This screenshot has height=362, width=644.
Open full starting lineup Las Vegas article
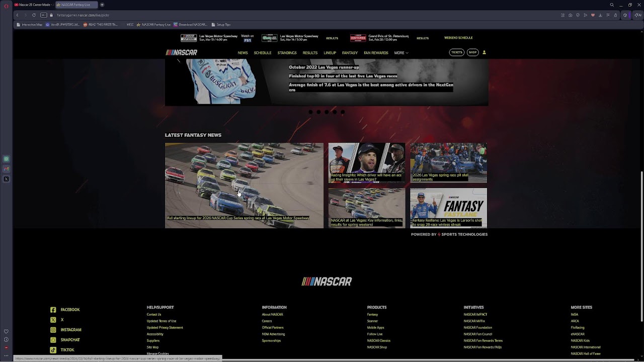tap(244, 186)
